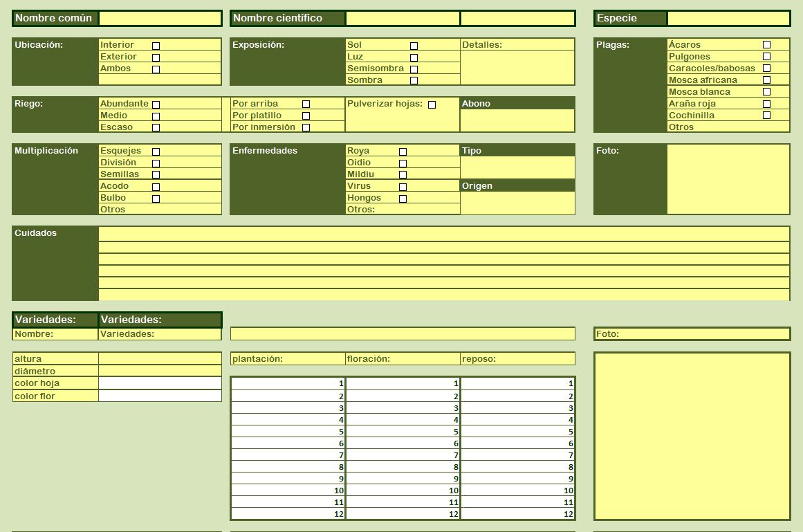This screenshot has height=532, width=803.
Task: Check the Interior location checkbox
Action: click(x=156, y=46)
